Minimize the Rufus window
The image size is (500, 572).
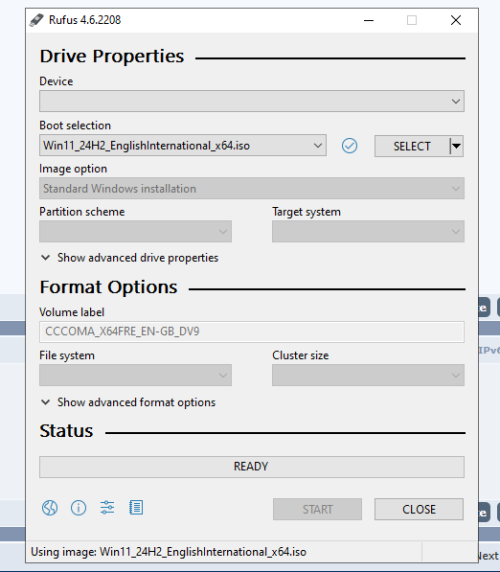[369, 20]
